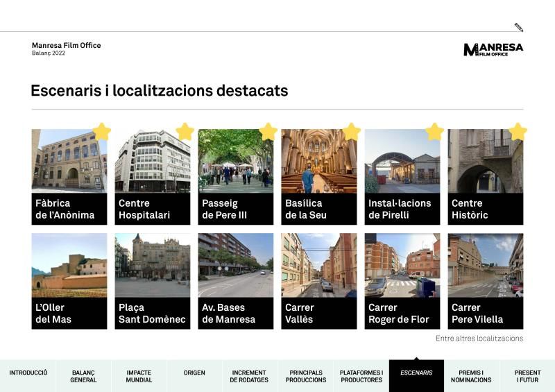Open the Centre Hospitalari building photo
555x392 pixels.
tap(153, 161)
